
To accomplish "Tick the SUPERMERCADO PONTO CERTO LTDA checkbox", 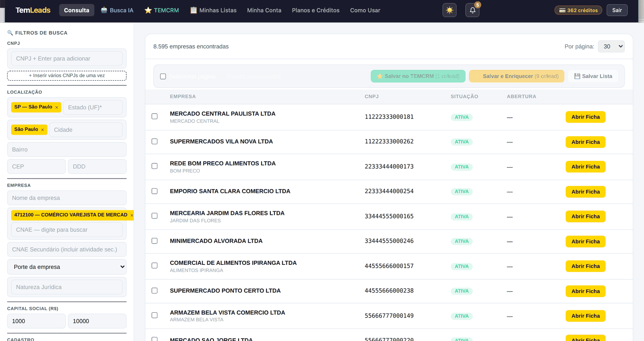I will pos(155,291).
